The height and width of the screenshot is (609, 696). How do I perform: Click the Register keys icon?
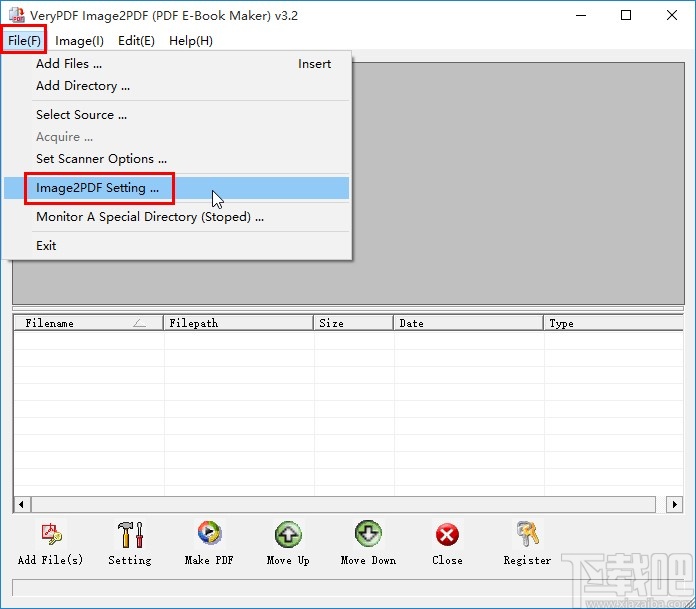click(527, 534)
